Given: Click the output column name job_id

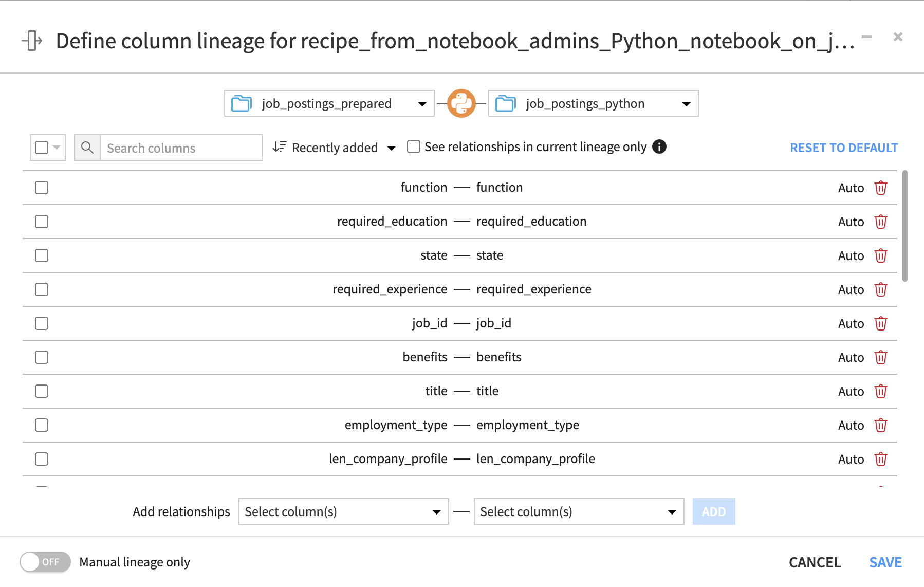Looking at the screenshot, I should click(494, 323).
